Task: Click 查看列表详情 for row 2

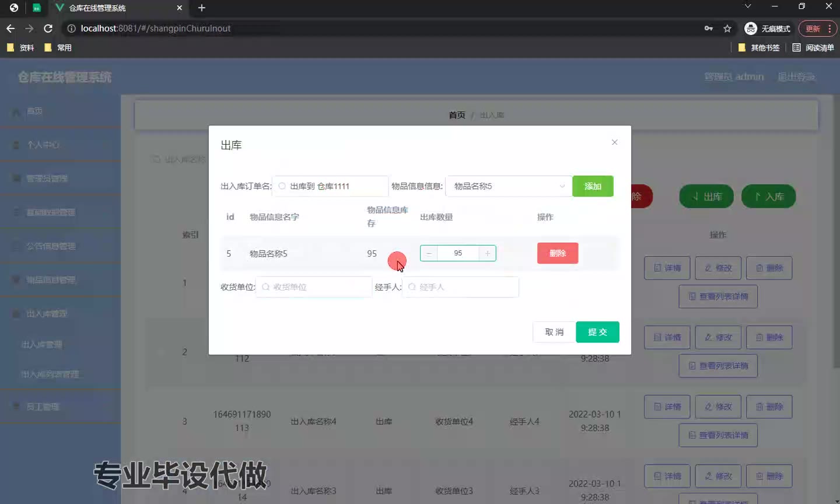Action: (x=718, y=366)
